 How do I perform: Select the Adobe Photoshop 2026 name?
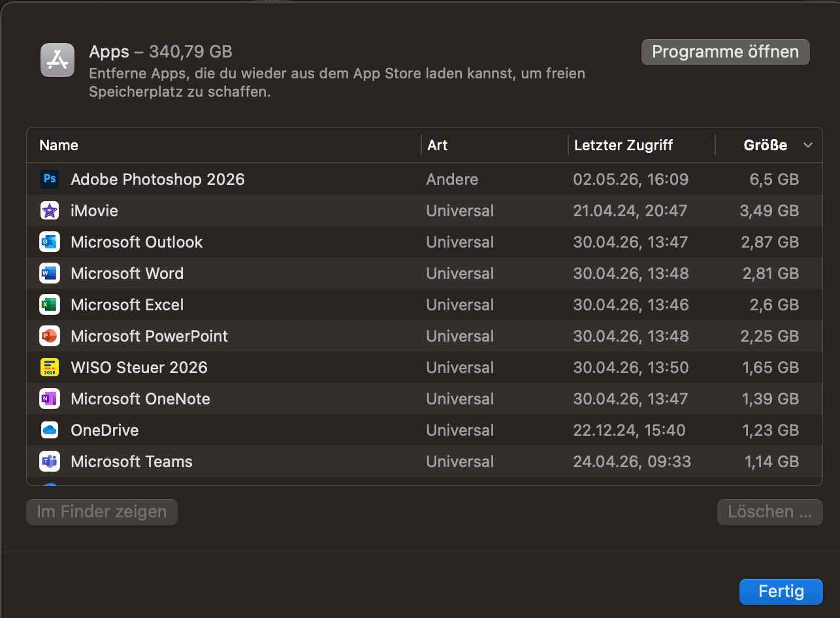tap(157, 179)
